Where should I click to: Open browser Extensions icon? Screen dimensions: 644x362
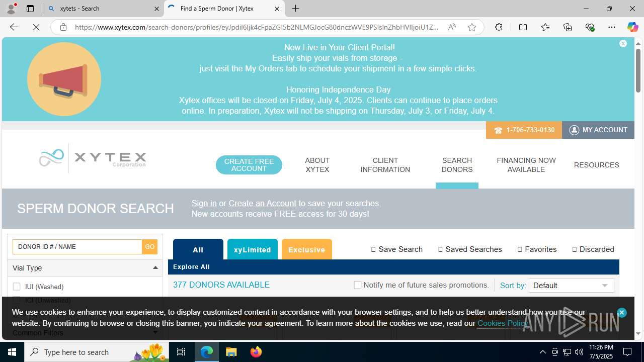tap(499, 27)
